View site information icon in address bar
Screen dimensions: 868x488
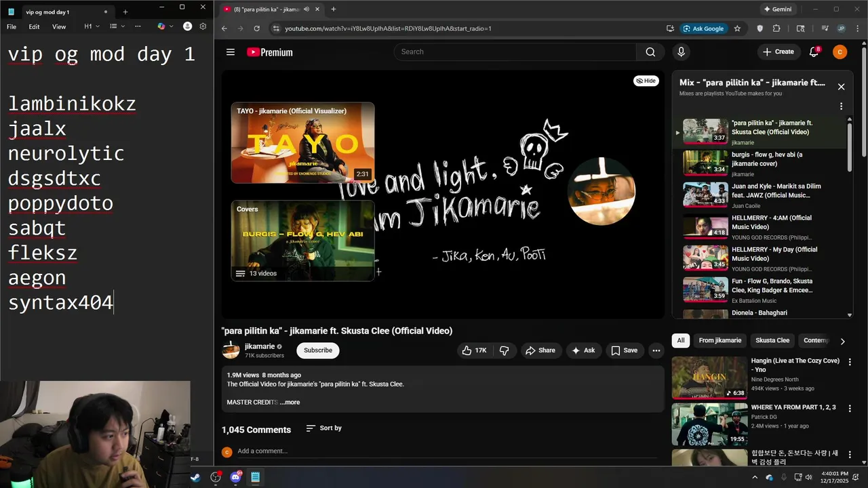pos(275,28)
